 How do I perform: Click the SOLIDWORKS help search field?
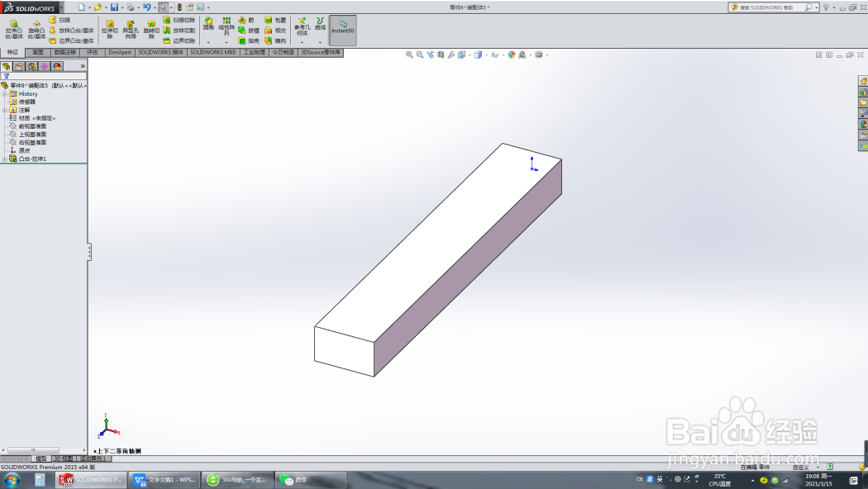click(x=771, y=7)
